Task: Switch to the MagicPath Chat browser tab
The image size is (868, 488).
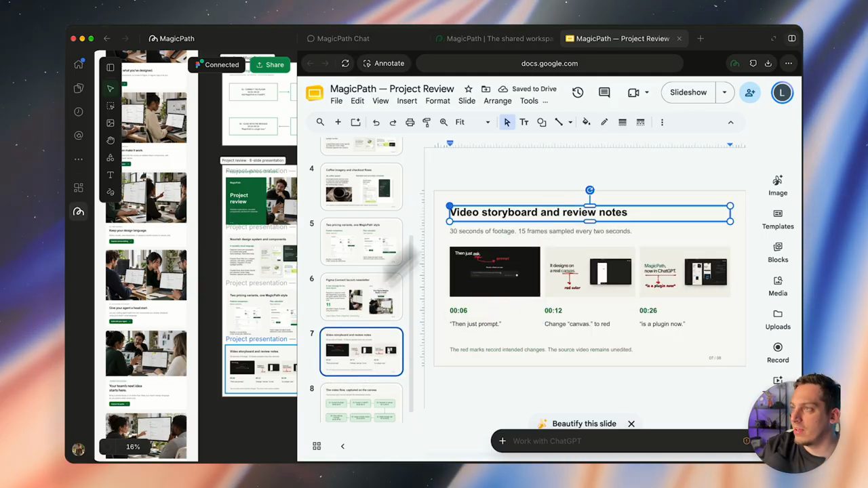Action: click(338, 39)
